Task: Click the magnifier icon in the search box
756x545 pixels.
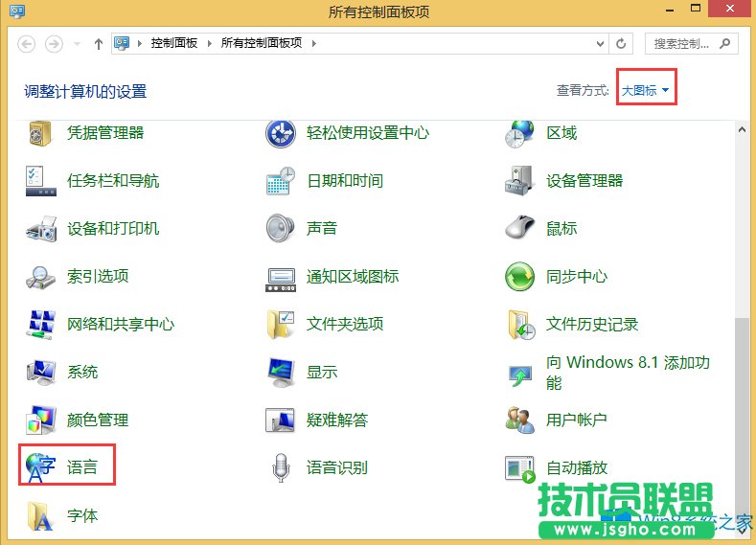Action: coord(724,44)
